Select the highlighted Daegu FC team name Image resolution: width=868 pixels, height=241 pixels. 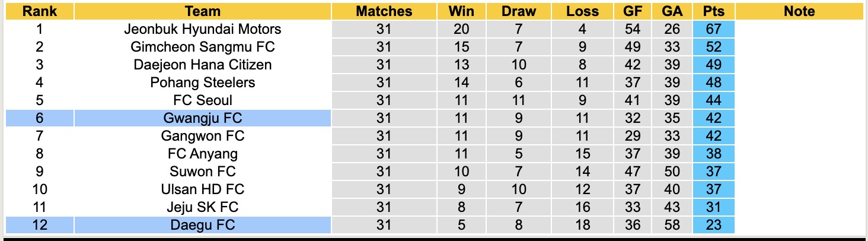203,225
